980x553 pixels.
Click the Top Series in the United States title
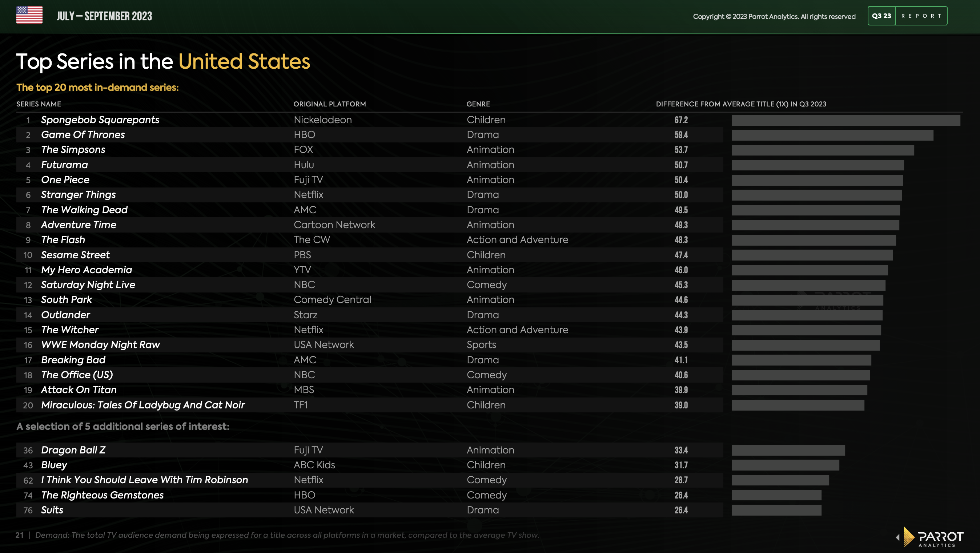pyautogui.click(x=163, y=62)
